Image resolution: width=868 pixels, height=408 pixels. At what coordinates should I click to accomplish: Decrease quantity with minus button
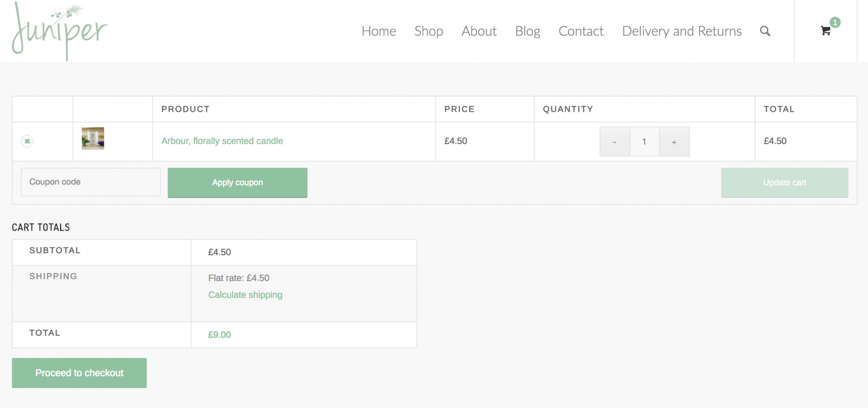614,142
